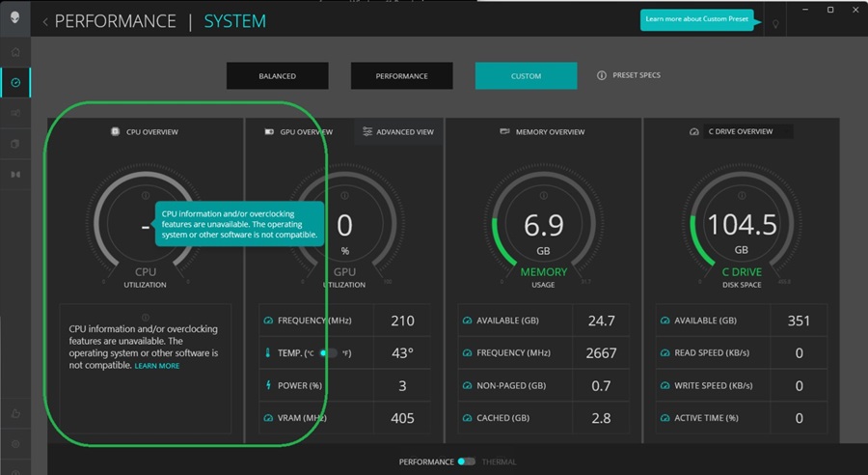Viewport: 868px width, 475px height.
Task: Select the Balanced preset tab
Action: (277, 76)
